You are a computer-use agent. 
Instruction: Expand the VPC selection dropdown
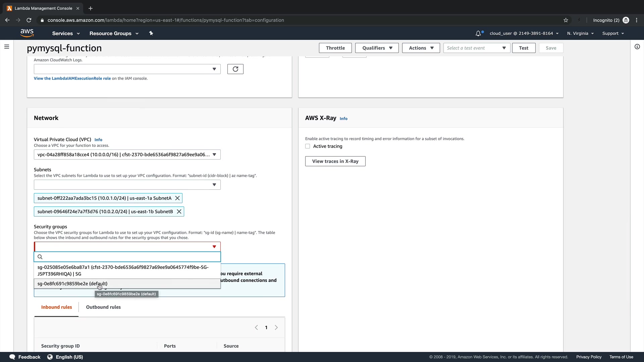pyautogui.click(x=127, y=155)
